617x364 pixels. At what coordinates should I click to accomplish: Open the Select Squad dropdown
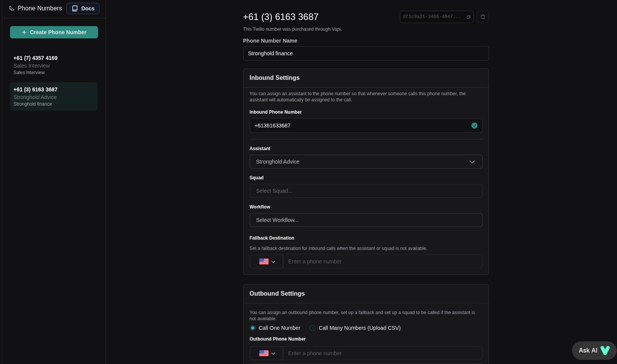coord(366,191)
